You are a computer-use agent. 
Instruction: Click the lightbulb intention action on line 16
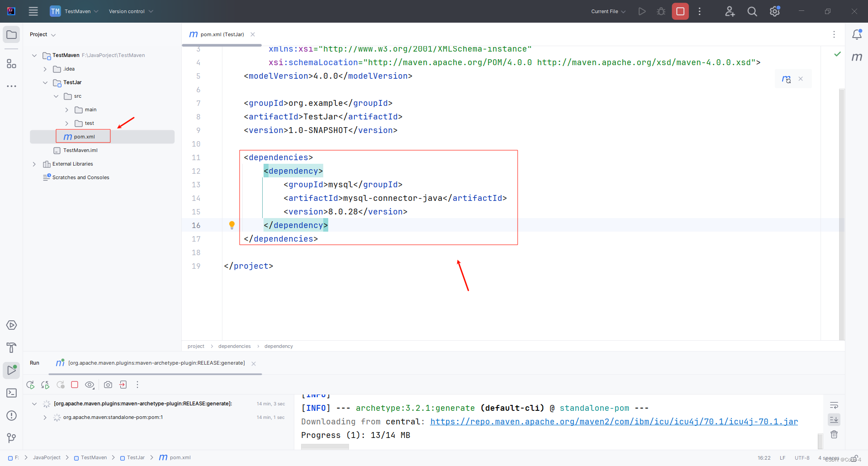click(x=232, y=225)
